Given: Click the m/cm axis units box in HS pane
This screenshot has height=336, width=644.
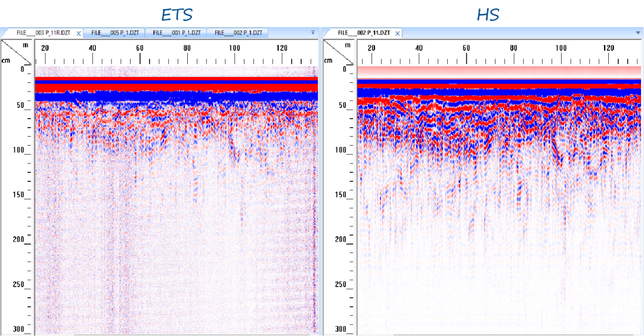Looking at the screenshot, I should pyautogui.click(x=339, y=51).
